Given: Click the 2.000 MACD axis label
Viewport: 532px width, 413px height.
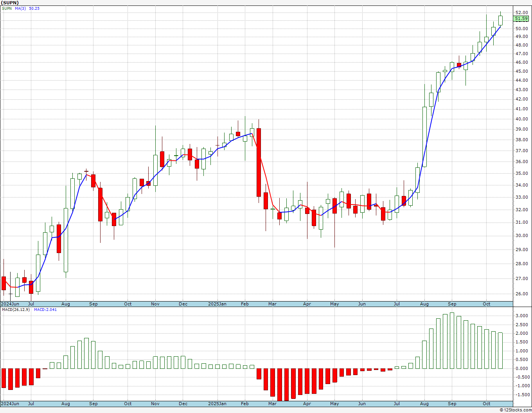Looking at the screenshot, I should (522, 333).
